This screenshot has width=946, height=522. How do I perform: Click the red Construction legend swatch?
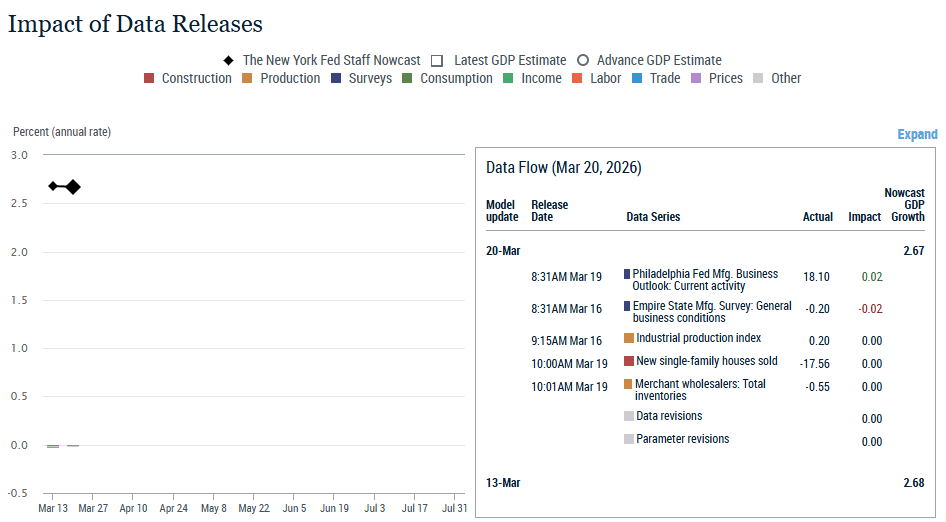click(x=149, y=79)
